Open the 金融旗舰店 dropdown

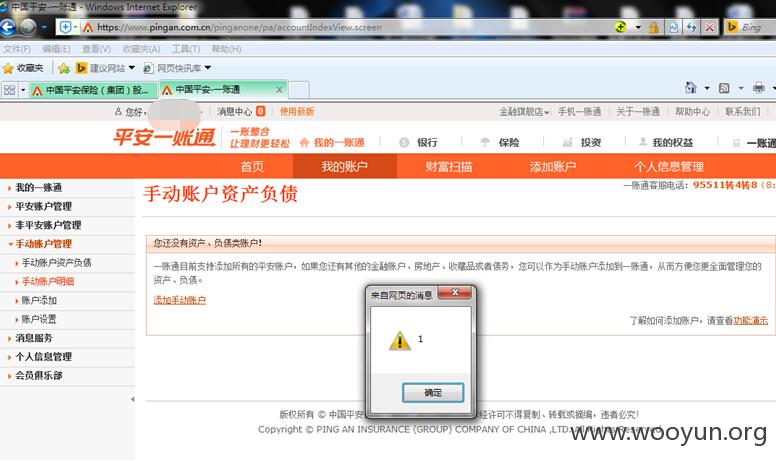coord(524,112)
